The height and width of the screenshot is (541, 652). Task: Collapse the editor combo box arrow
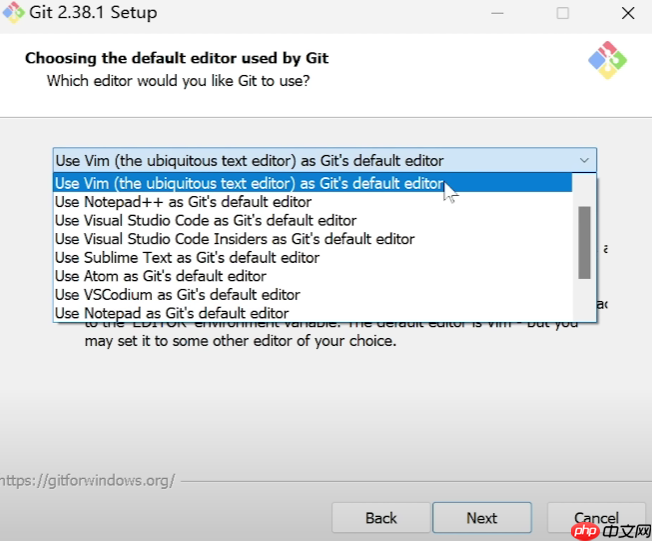(x=584, y=161)
